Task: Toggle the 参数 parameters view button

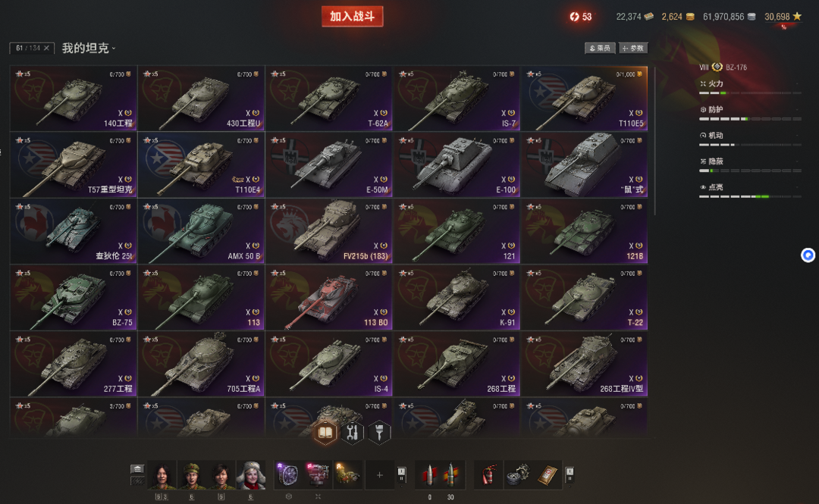Action: click(633, 48)
